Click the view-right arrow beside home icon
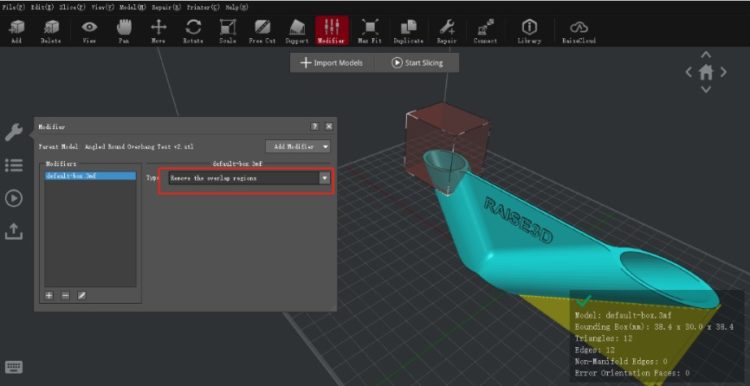 pos(723,72)
